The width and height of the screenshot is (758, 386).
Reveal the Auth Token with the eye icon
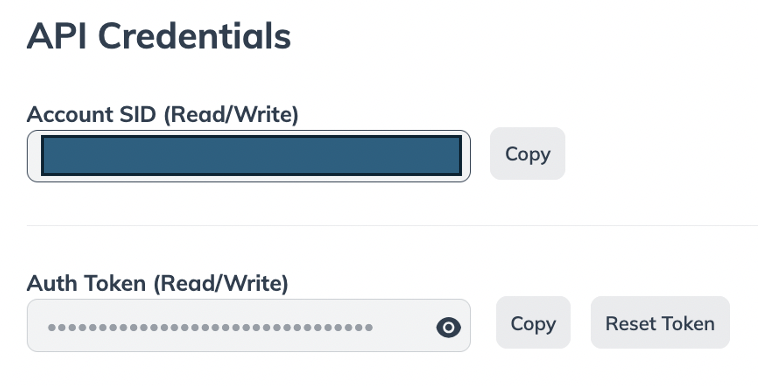pyautogui.click(x=448, y=327)
